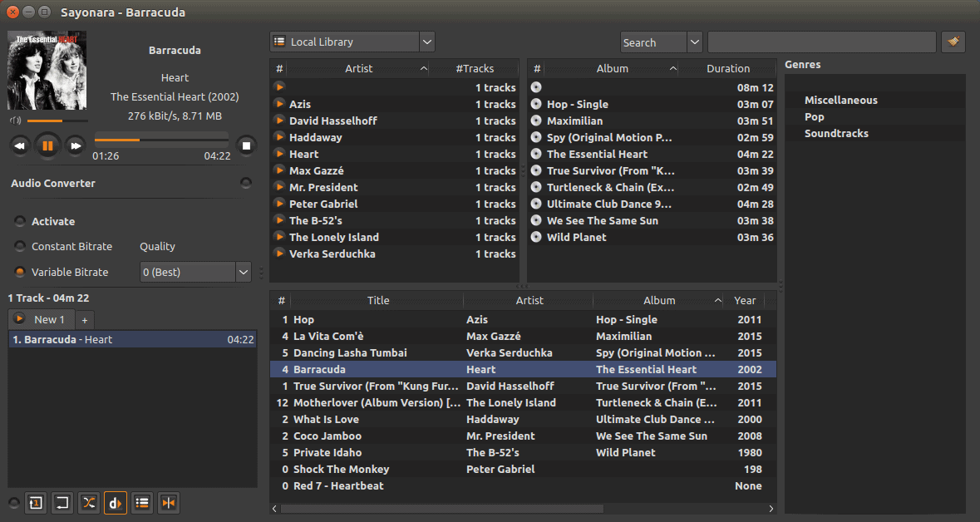Click the play icon beside Azis artist
The width and height of the screenshot is (980, 522).
point(280,104)
